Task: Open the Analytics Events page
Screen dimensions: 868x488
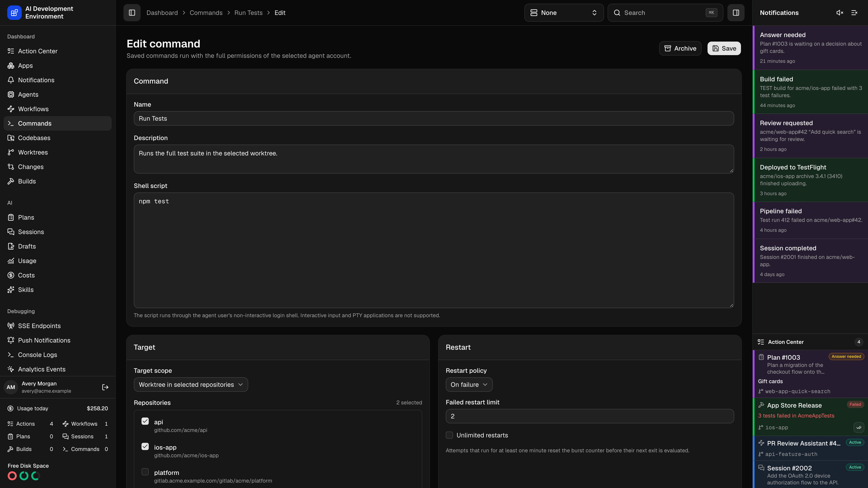Action: [x=58, y=369]
